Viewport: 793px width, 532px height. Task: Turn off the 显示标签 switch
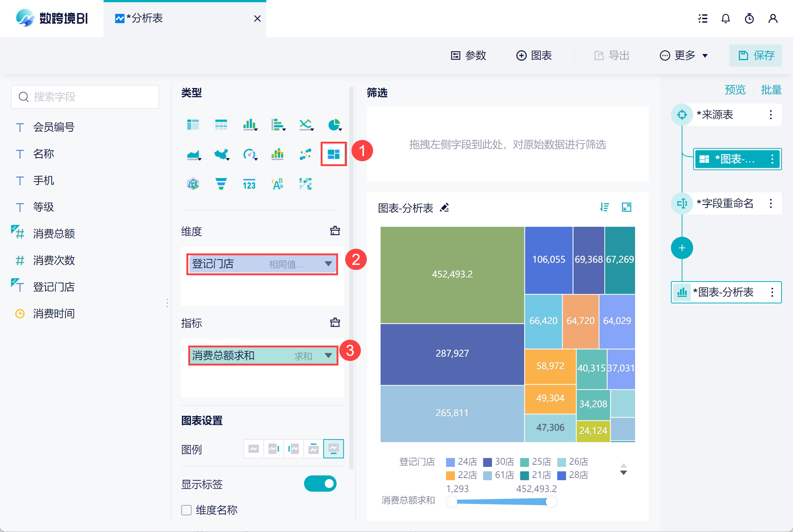pyautogui.click(x=320, y=484)
